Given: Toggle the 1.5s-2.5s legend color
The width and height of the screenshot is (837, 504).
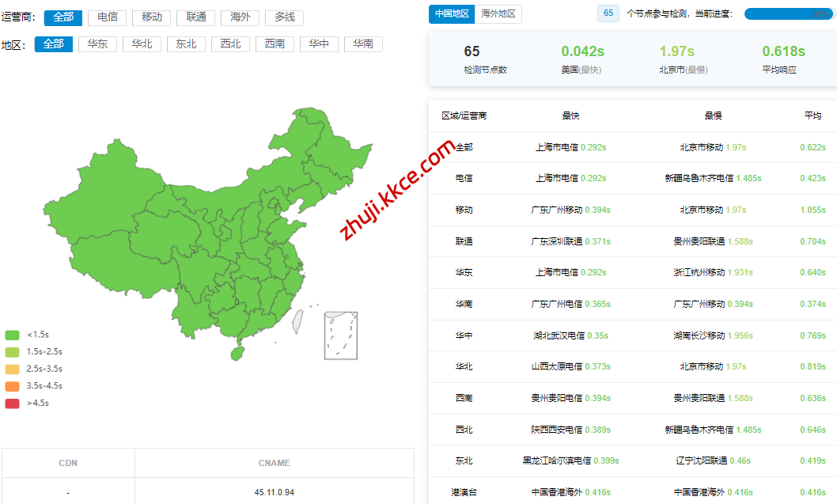Looking at the screenshot, I should coord(12,352).
